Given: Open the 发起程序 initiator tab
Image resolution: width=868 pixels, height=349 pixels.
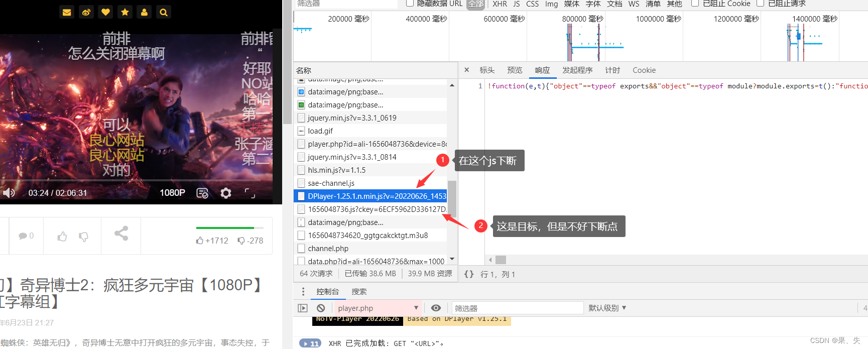Looking at the screenshot, I should coord(577,70).
